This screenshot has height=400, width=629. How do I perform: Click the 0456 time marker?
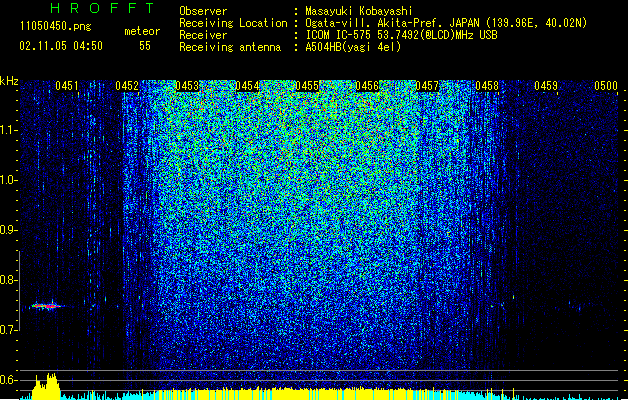coord(367,86)
